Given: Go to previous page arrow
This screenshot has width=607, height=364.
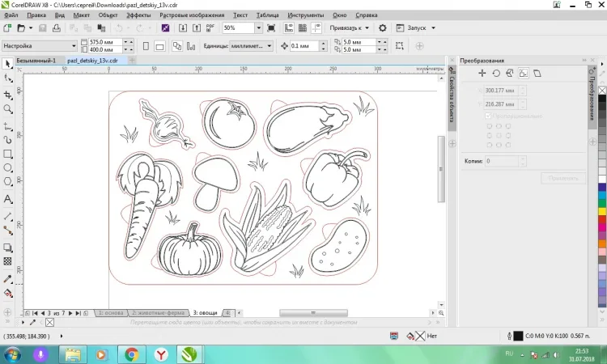Looking at the screenshot, I should 43,313.
